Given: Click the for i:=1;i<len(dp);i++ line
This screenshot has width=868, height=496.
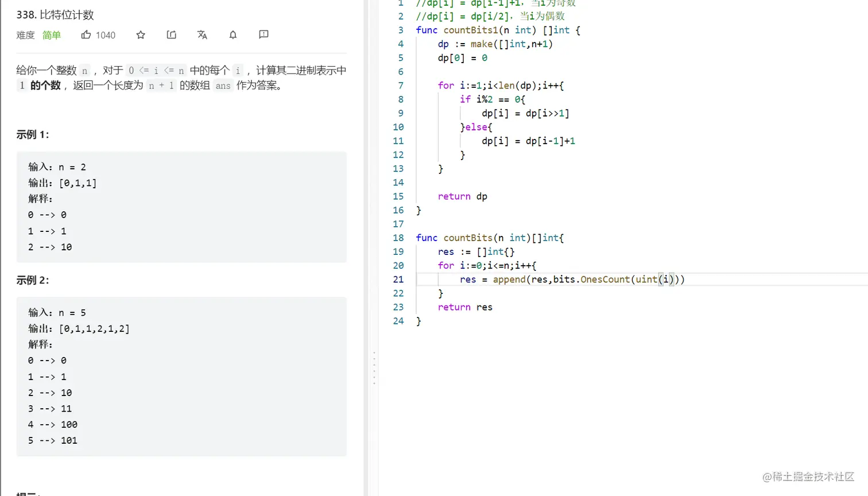Looking at the screenshot, I should coord(501,86).
